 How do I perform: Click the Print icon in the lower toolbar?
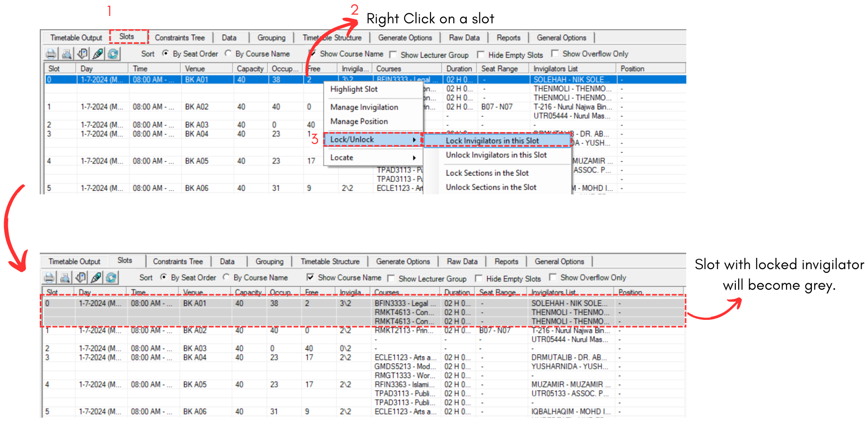pyautogui.click(x=49, y=278)
